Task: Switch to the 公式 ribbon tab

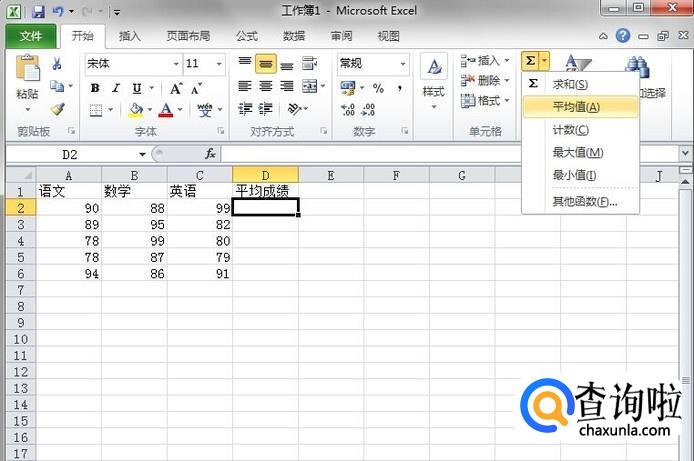Action: tap(246, 36)
